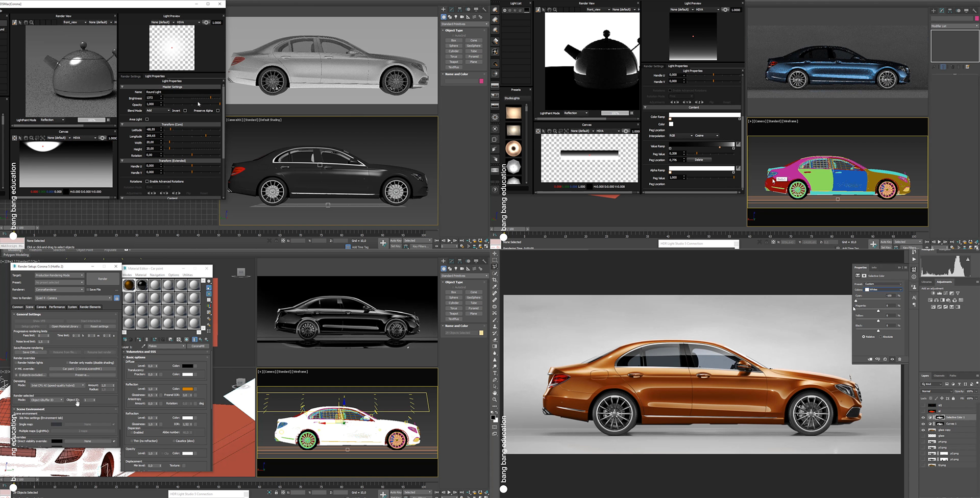Open Render selected Object GBuffer ID dropdown
The height and width of the screenshot is (498, 980).
(x=46, y=400)
